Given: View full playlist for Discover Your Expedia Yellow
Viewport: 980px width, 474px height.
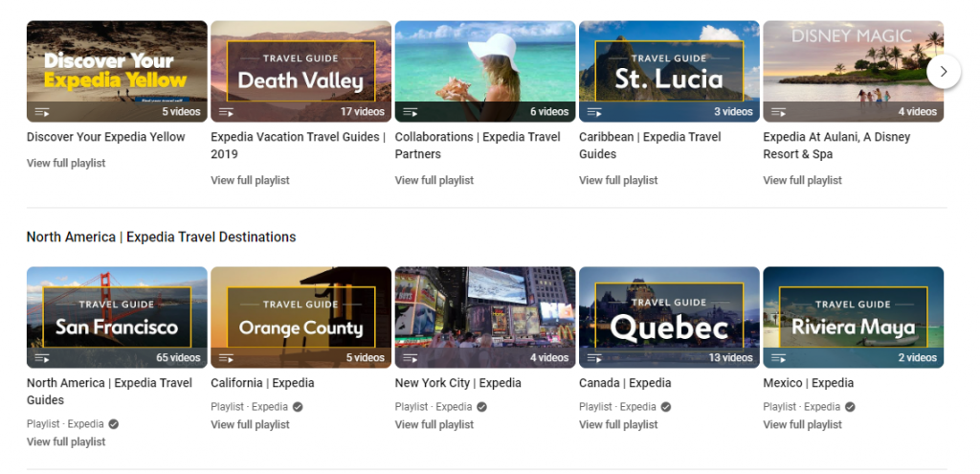Looking at the screenshot, I should (66, 163).
